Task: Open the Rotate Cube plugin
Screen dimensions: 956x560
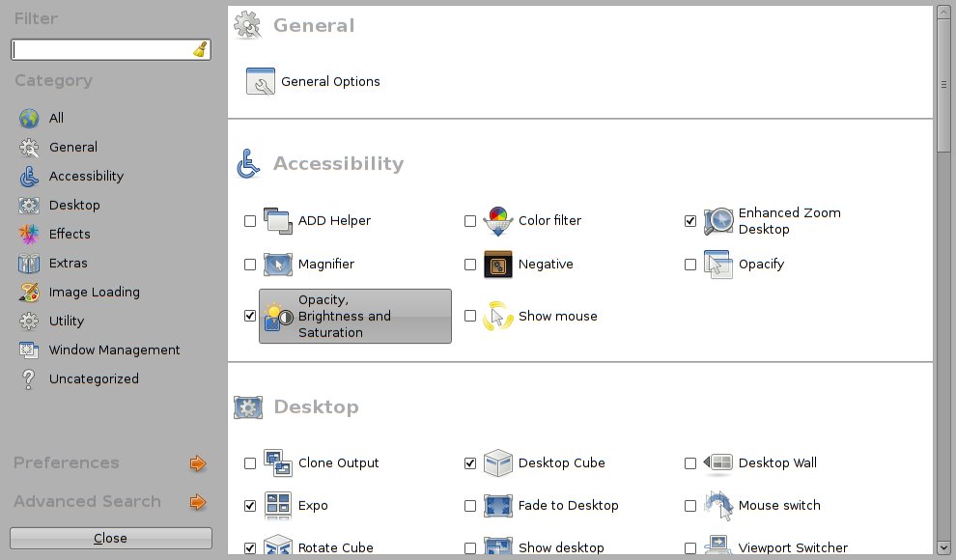Action: [x=335, y=547]
